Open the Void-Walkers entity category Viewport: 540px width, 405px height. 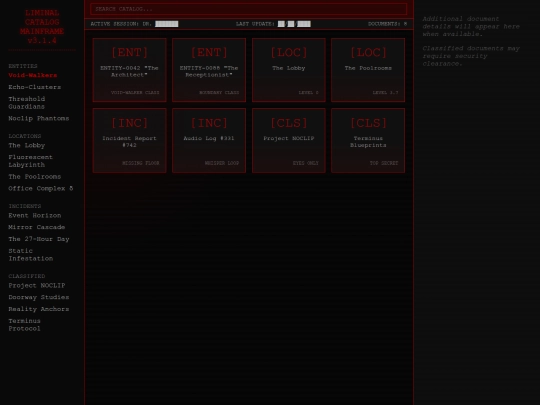pyautogui.click(x=33, y=75)
